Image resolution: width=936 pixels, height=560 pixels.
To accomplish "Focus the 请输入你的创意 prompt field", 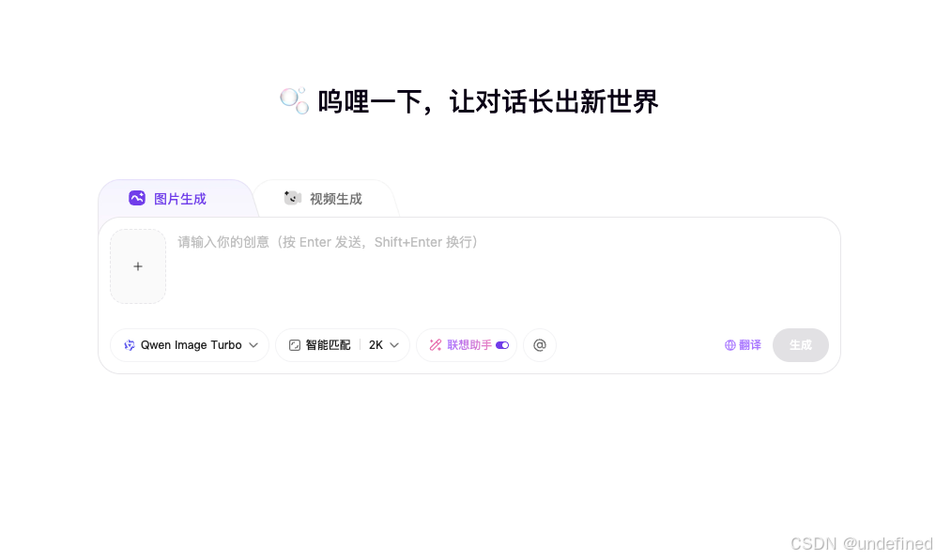I will 501,265.
